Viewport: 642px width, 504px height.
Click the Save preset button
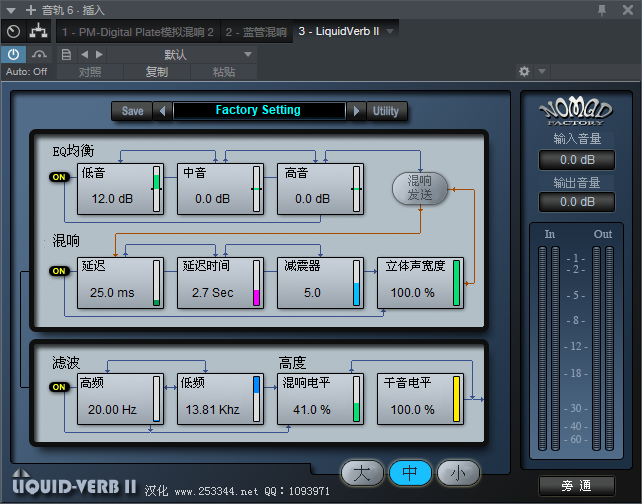[x=132, y=111]
